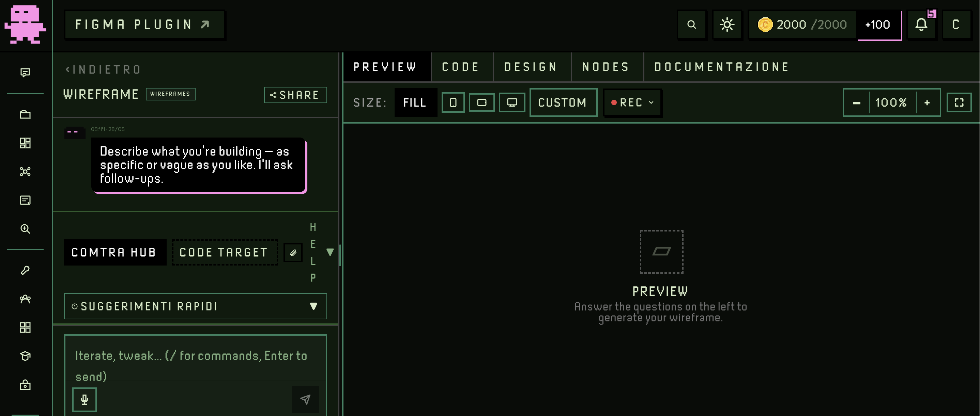Click the bot avatar in the chat
The height and width of the screenshot is (416, 980).
(75, 132)
